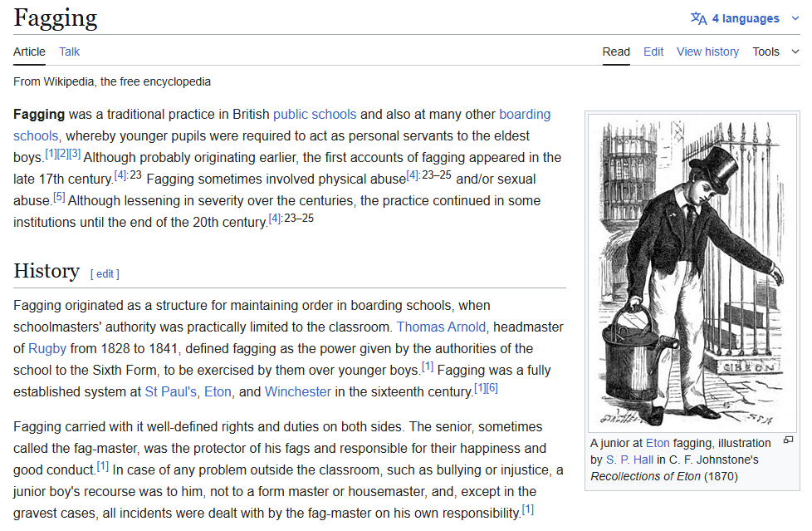Expand the Tools menu chevron

coord(795,52)
